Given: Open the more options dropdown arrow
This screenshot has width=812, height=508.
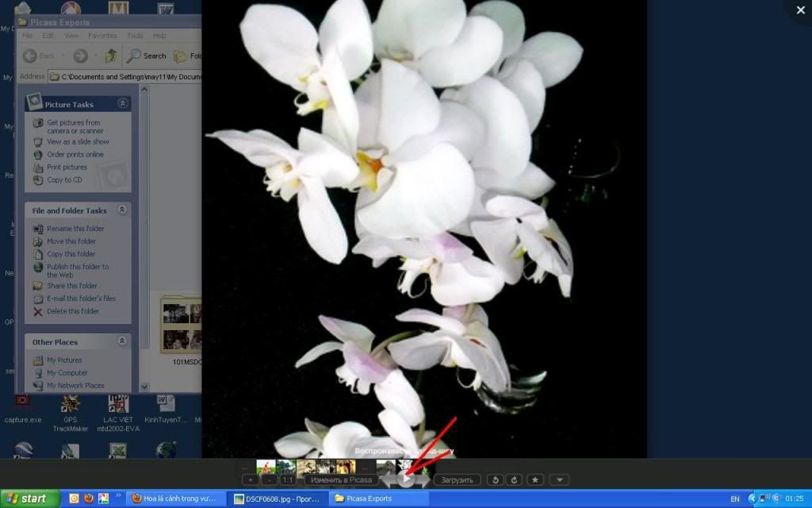Looking at the screenshot, I should 560,480.
